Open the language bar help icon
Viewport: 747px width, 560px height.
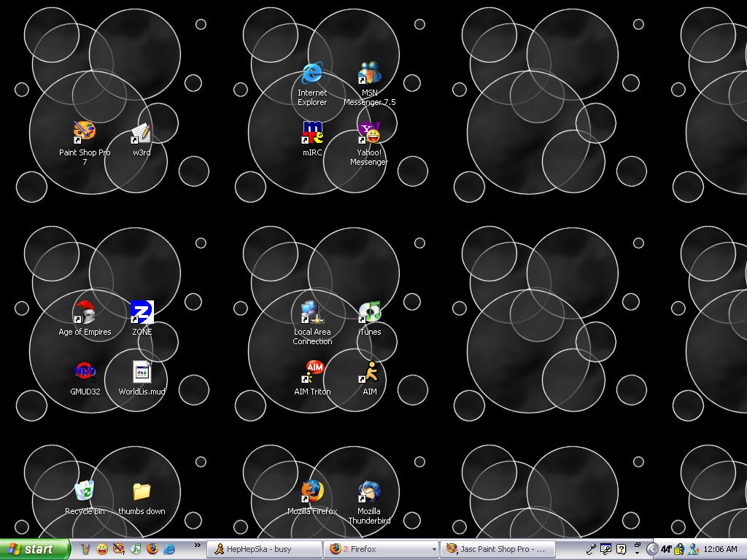click(622, 549)
